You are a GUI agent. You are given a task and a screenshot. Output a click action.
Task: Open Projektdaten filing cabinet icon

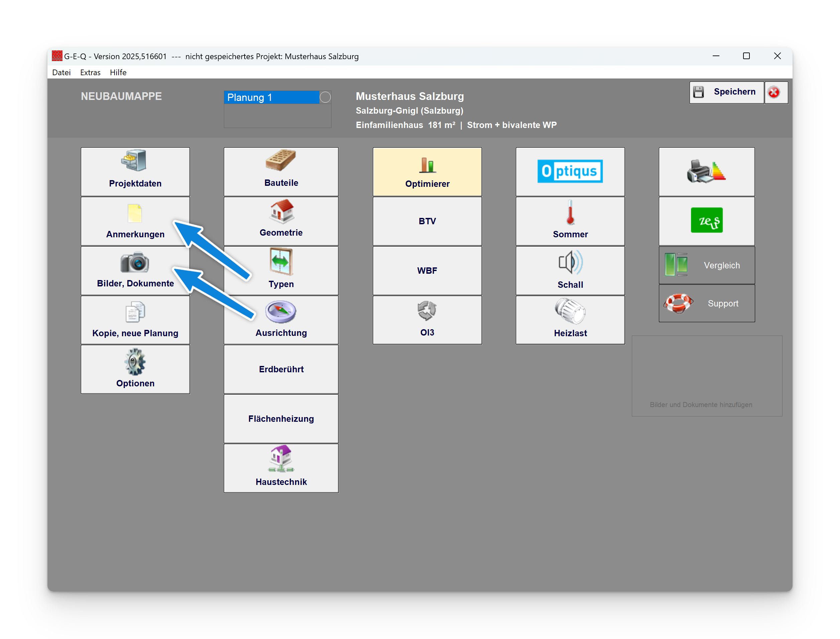pyautogui.click(x=134, y=160)
